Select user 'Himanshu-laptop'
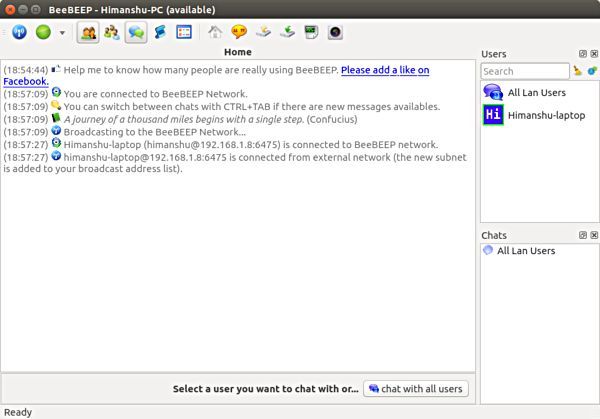600x419 pixels. pyautogui.click(x=540, y=115)
